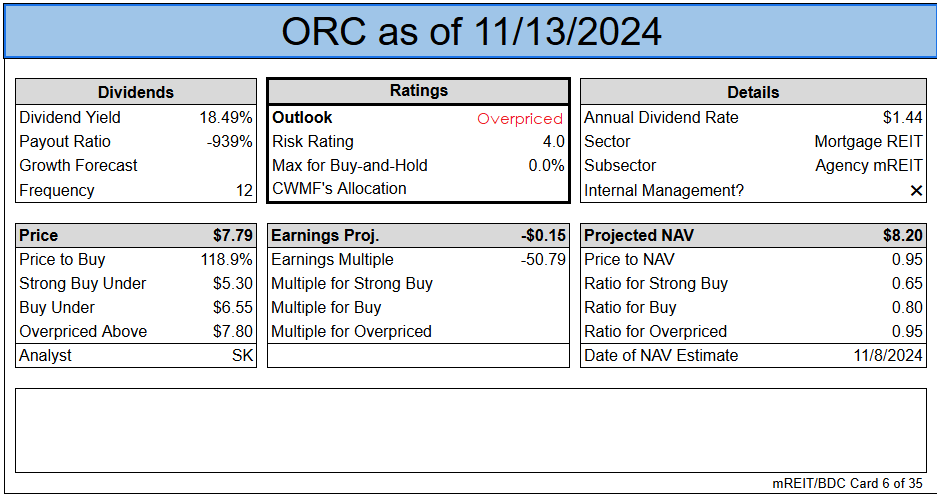Click the Max for Buy-and-Hold 0.0% value
Viewport: 937px width, 496px height.
[x=546, y=166]
